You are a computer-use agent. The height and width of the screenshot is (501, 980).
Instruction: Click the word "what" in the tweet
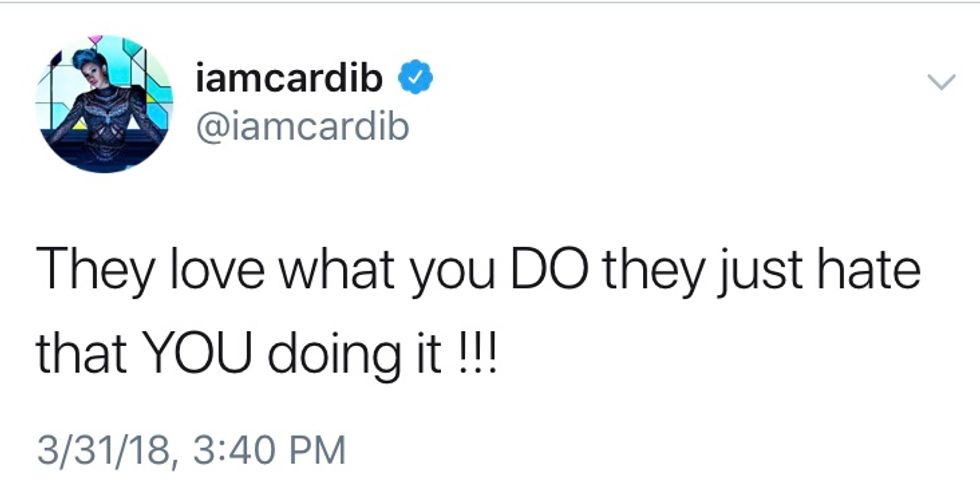point(317,271)
